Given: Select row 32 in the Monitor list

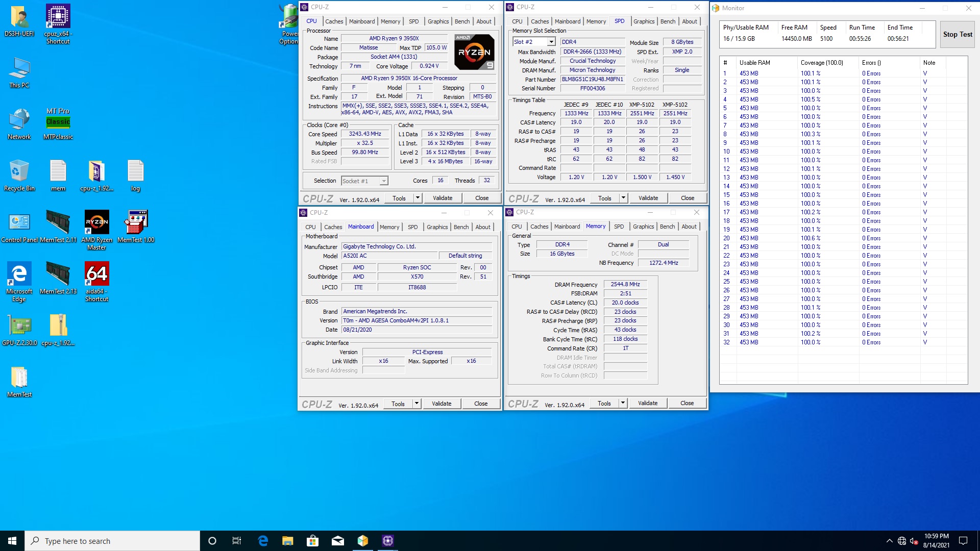Looking at the screenshot, I should (843, 342).
